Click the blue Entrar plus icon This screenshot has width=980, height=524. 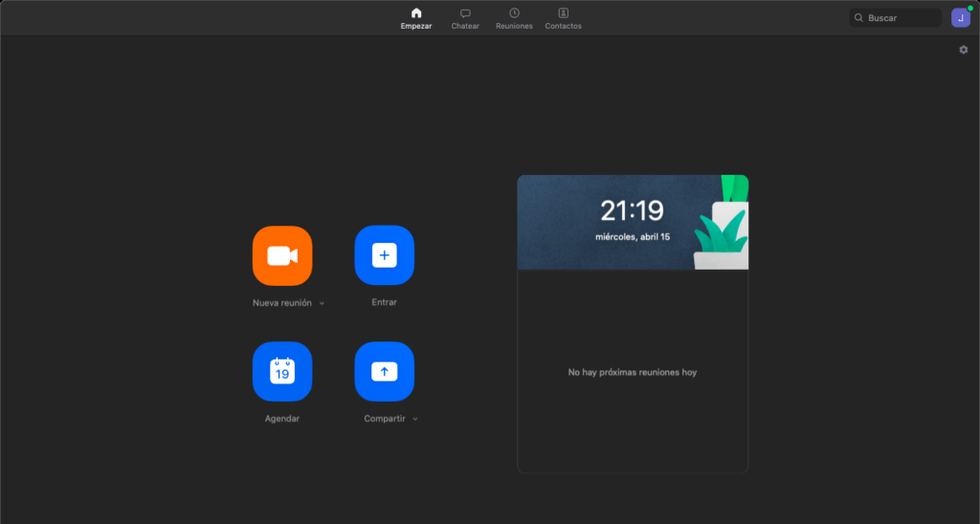tap(384, 255)
